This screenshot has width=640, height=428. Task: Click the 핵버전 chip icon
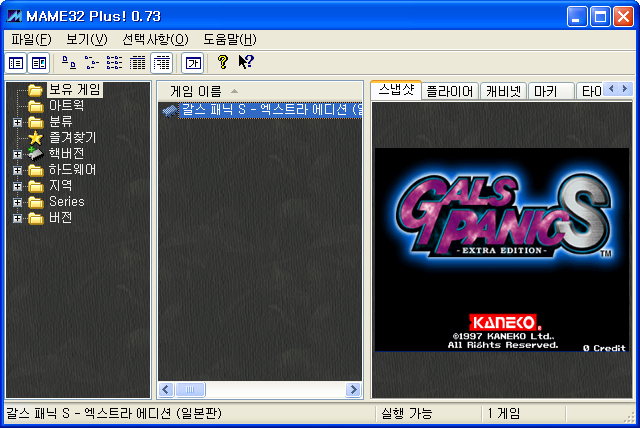pos(36,154)
